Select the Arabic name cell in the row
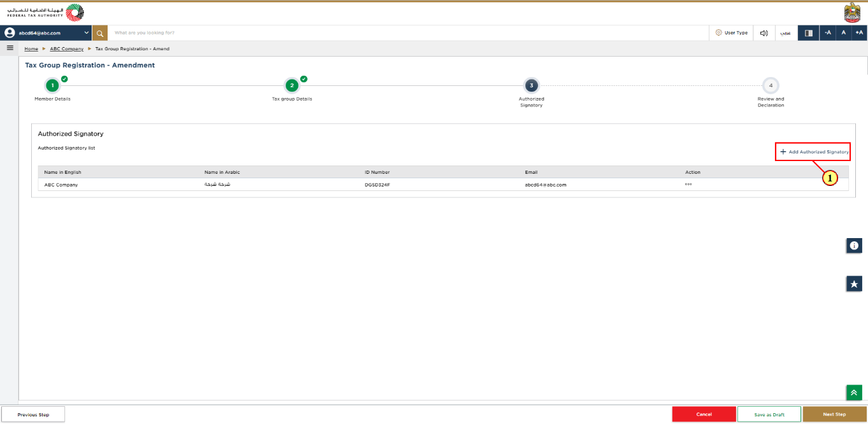 pyautogui.click(x=217, y=185)
